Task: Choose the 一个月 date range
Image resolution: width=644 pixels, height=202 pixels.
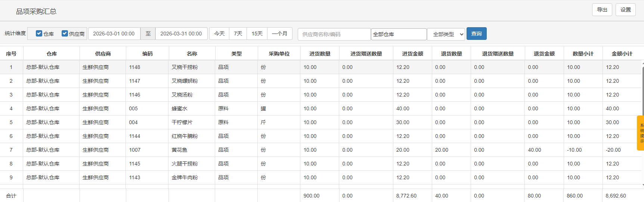Action: click(279, 34)
